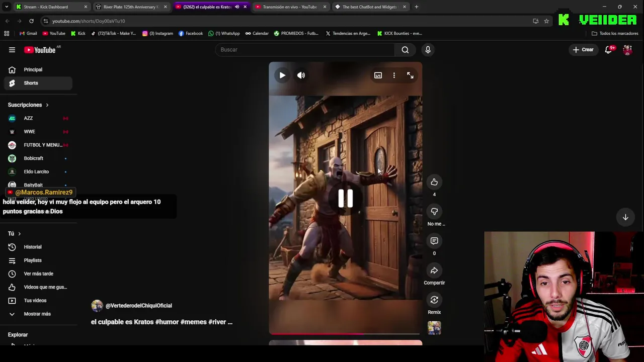Open Historial in the sidebar
Viewport: 644px width, 362px height.
38,247
